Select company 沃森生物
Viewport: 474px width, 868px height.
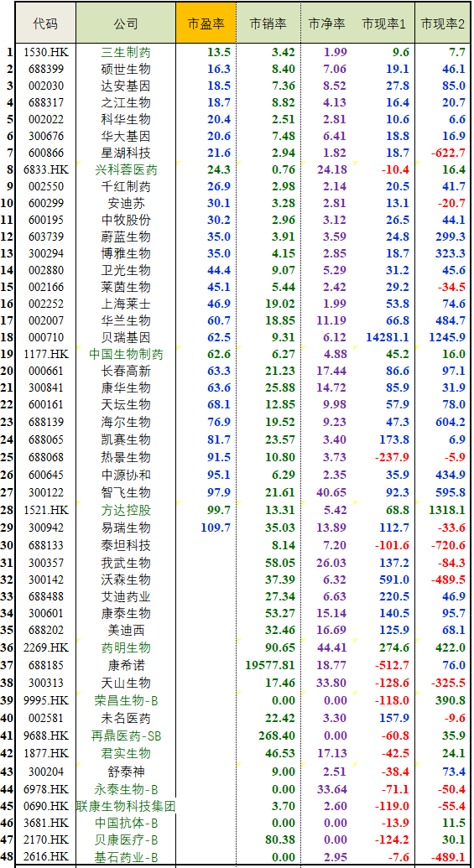[126, 580]
